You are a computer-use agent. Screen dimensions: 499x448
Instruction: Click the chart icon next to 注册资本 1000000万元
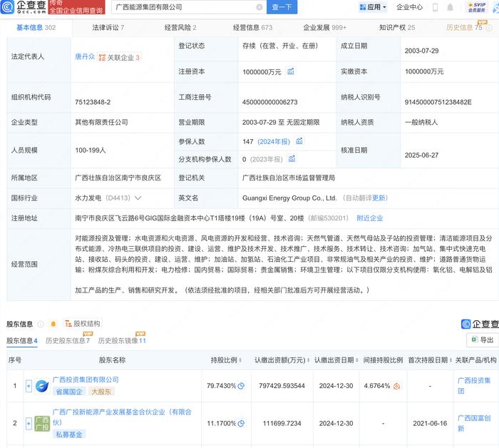(x=291, y=71)
